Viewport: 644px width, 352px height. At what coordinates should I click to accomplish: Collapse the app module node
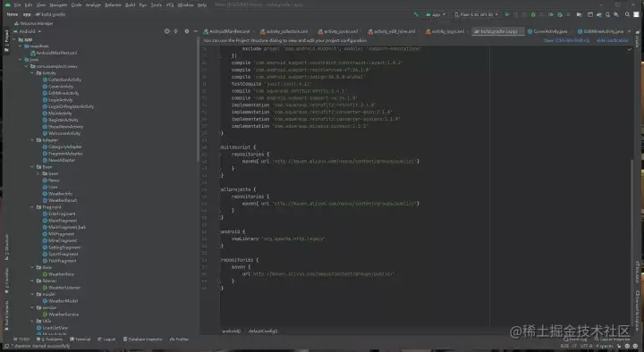15,39
